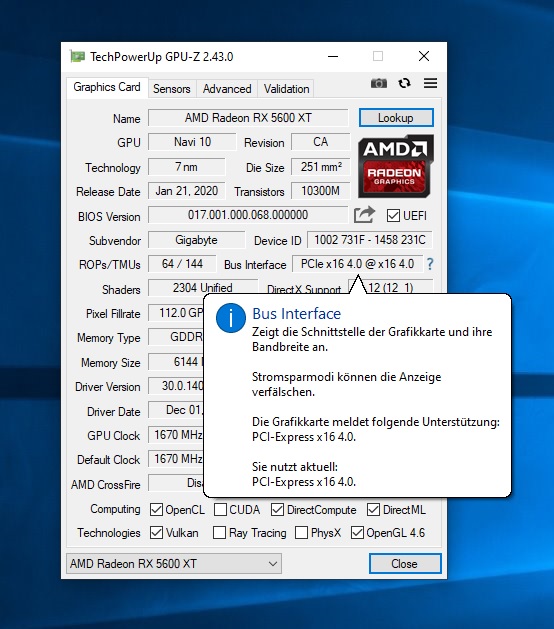Click the AMD Radeon Graphics logo
Image resolution: width=554 pixels, height=629 pixels.
(x=396, y=166)
